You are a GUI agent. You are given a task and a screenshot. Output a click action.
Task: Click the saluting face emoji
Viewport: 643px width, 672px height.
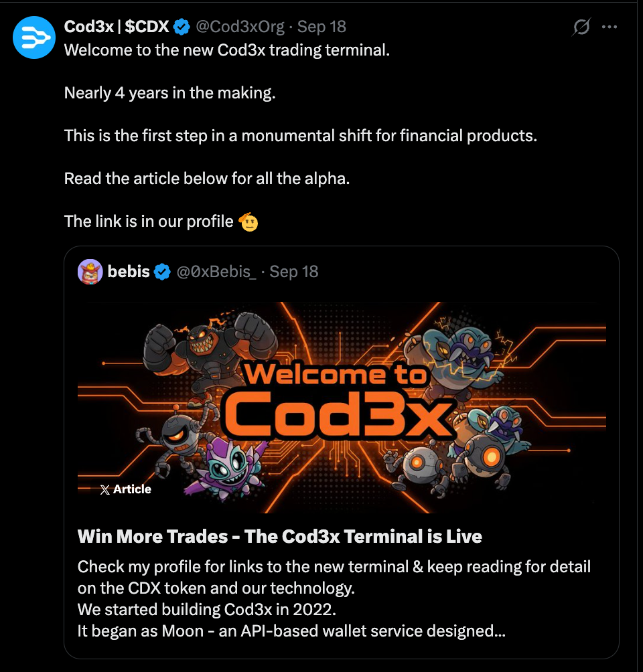(x=248, y=222)
